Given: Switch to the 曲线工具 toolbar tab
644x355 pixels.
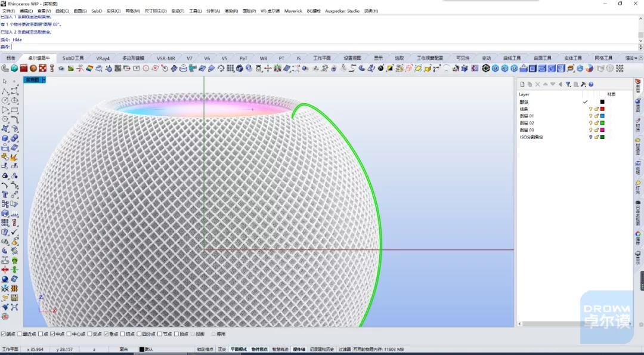Looking at the screenshot, I should tap(512, 58).
